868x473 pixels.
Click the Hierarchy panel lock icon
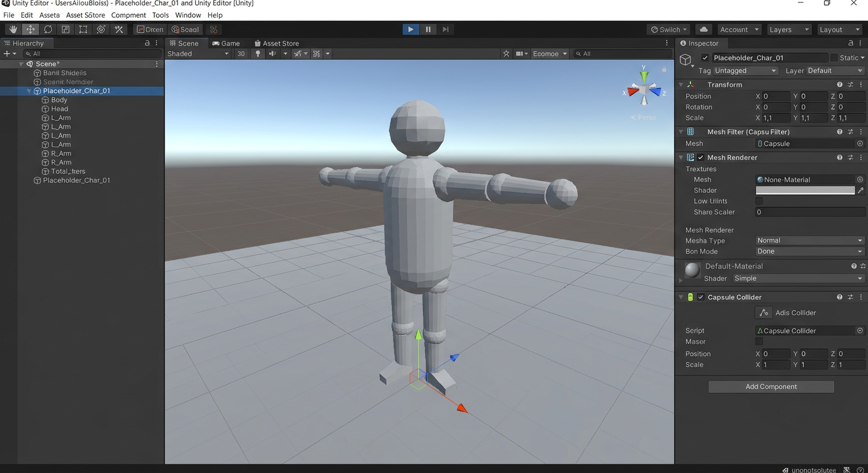[147, 43]
